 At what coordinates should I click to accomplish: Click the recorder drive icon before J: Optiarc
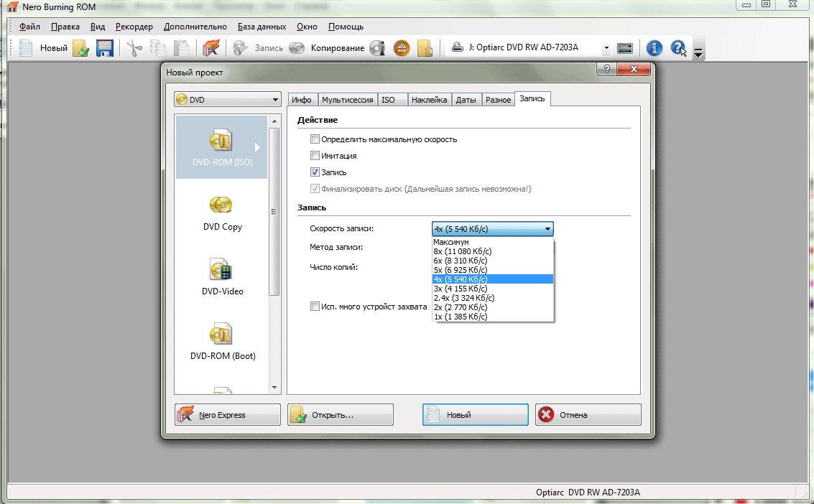458,47
